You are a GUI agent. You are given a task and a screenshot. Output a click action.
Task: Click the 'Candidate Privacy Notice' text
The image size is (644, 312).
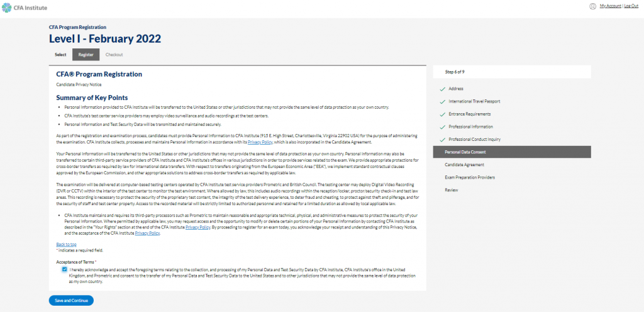click(x=79, y=84)
